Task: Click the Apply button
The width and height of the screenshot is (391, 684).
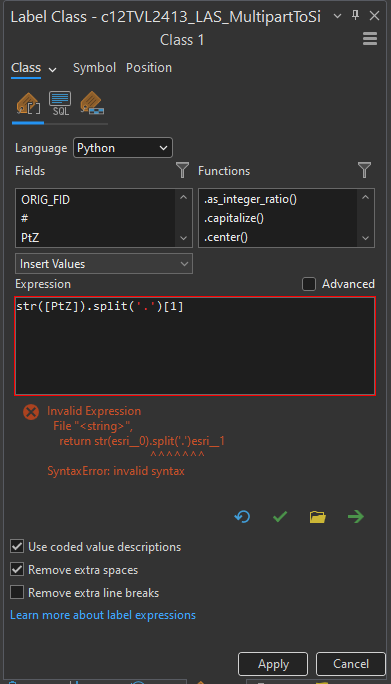Action: click(x=273, y=664)
